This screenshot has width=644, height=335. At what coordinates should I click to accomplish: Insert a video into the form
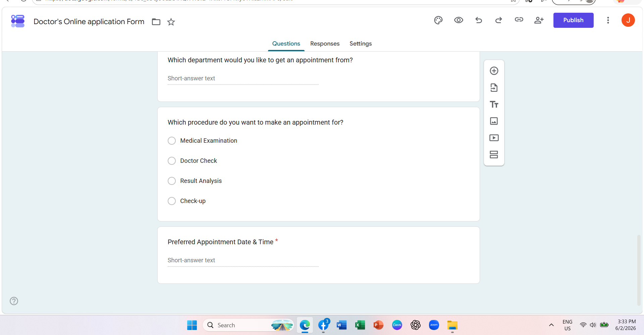coord(494,138)
